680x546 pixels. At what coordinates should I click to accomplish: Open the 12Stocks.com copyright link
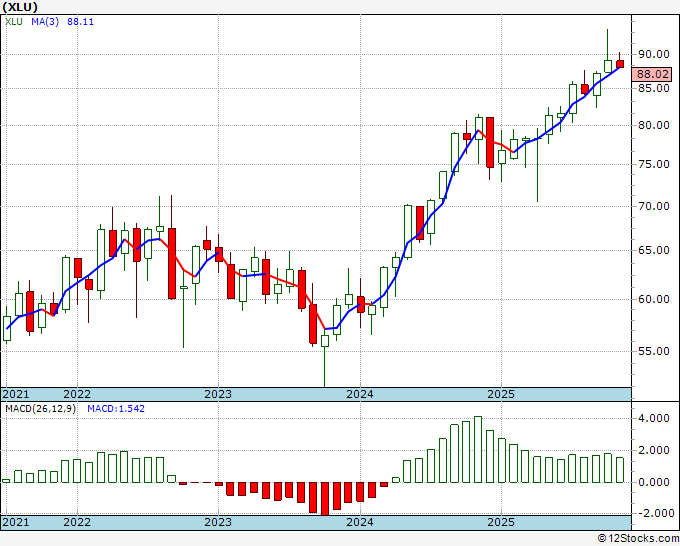(x=638, y=539)
